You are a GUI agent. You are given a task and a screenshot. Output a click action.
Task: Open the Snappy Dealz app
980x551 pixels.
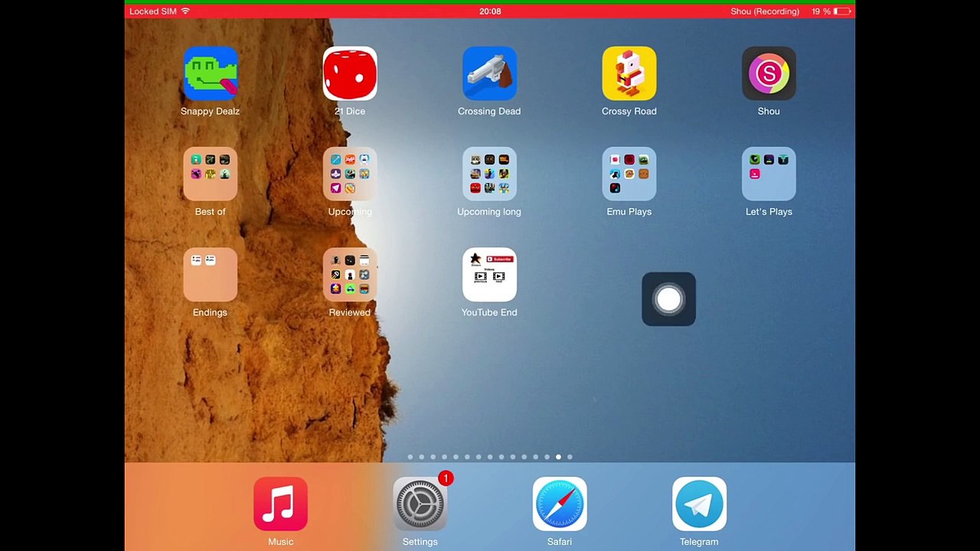[211, 73]
